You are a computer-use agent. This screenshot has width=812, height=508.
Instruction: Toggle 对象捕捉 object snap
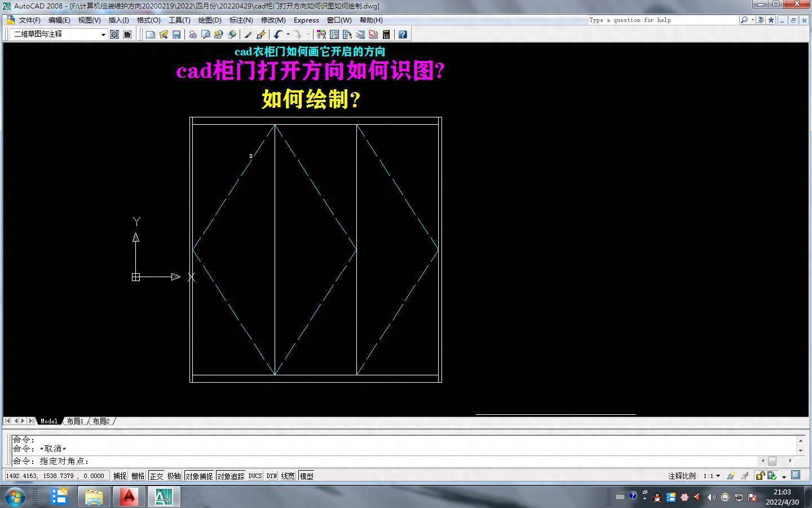click(x=199, y=476)
